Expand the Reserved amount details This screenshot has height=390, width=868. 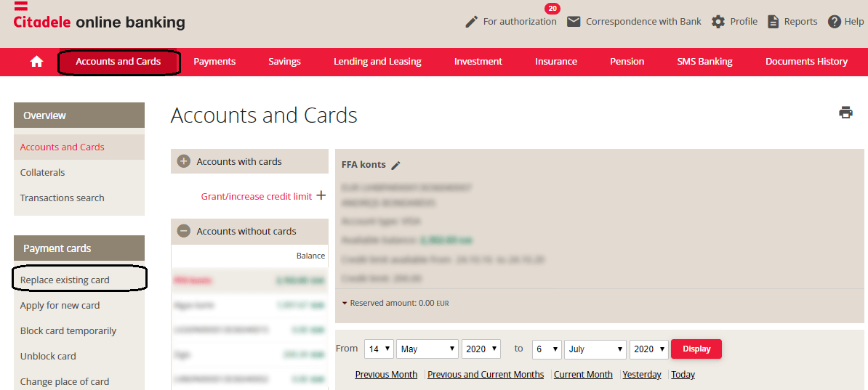pyautogui.click(x=345, y=303)
